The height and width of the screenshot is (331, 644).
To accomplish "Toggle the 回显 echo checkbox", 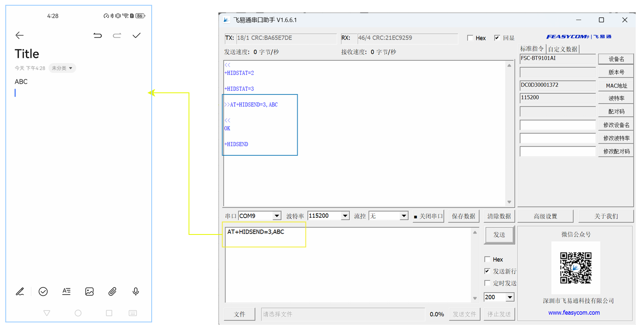I will [497, 38].
